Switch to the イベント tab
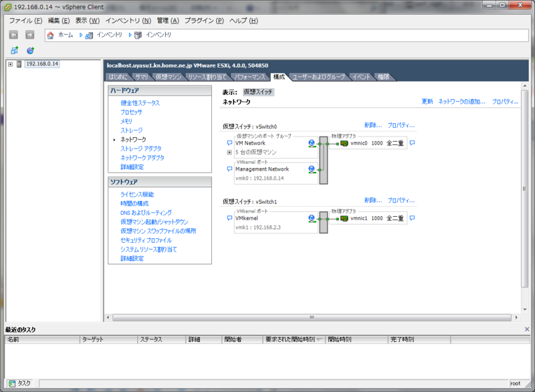 [361, 77]
